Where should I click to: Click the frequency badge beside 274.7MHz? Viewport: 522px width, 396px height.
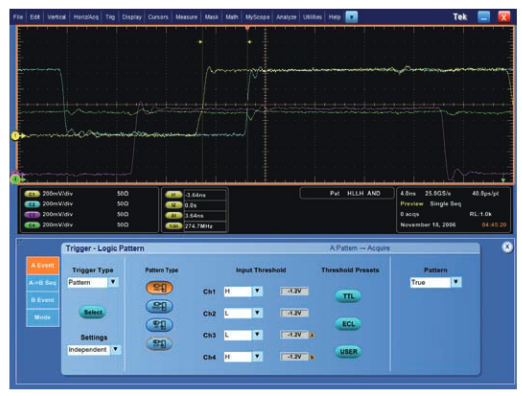tap(174, 226)
